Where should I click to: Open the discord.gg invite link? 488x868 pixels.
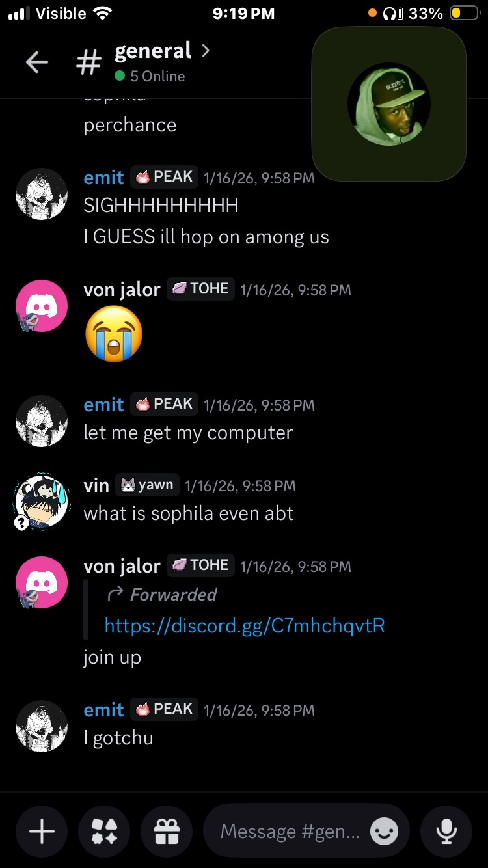click(245, 626)
